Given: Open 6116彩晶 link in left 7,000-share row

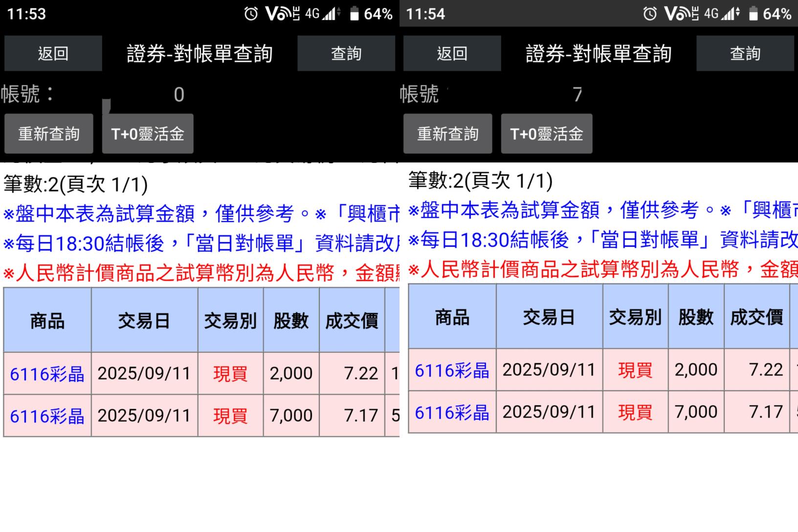Looking at the screenshot, I should 47,416.
